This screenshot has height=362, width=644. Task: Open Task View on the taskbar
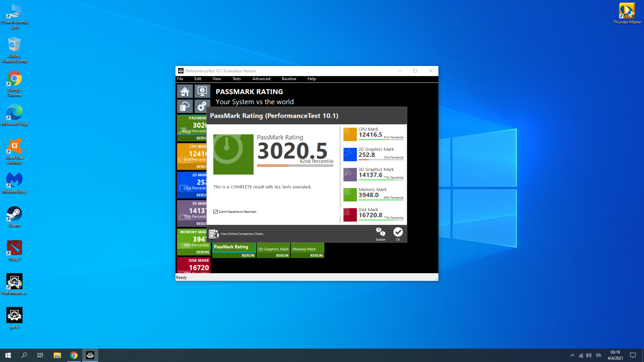[40, 355]
